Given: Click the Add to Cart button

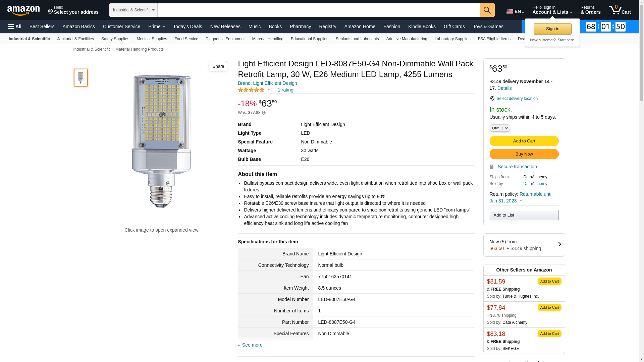Looking at the screenshot, I should coord(524,141).
